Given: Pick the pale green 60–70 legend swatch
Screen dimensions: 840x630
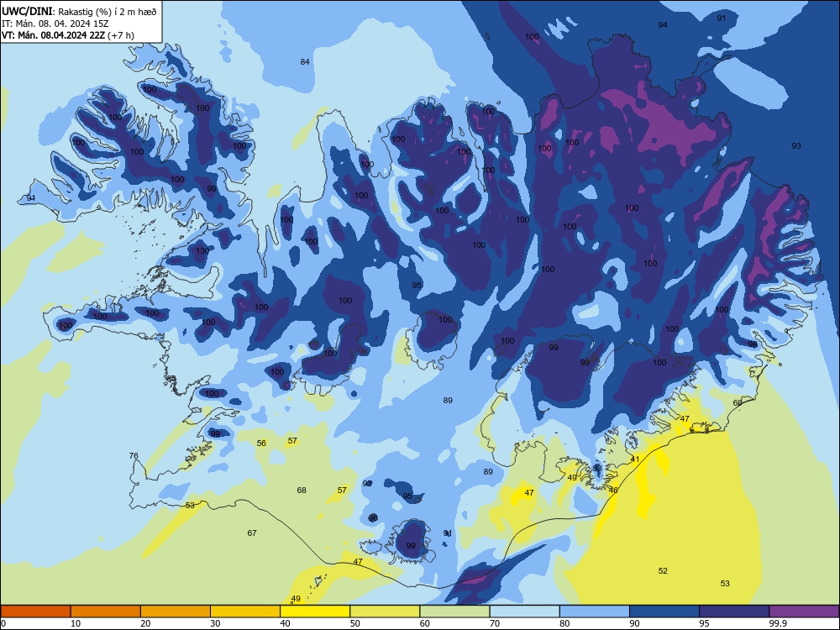Looking at the screenshot, I should coord(454,612).
